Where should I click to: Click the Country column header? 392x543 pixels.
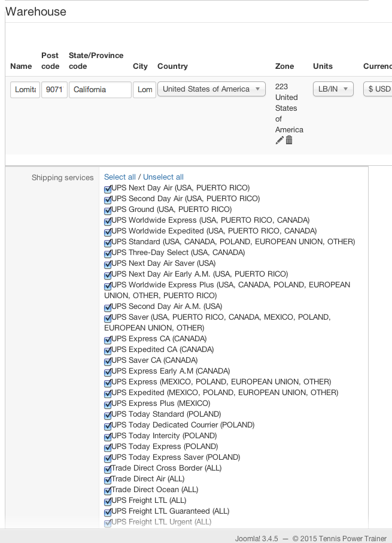point(172,66)
